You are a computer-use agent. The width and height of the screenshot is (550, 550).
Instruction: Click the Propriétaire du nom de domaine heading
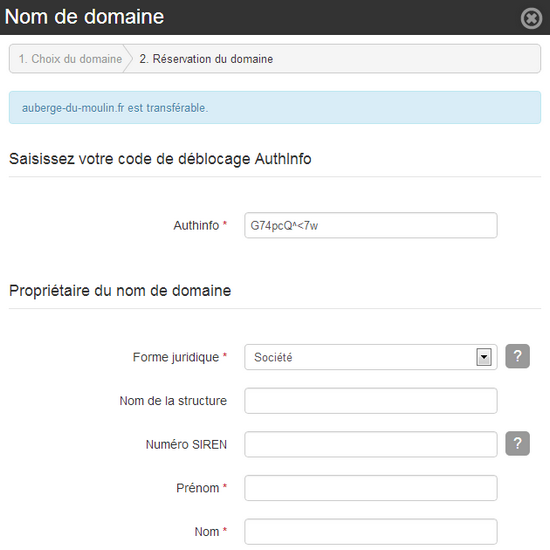[120, 291]
